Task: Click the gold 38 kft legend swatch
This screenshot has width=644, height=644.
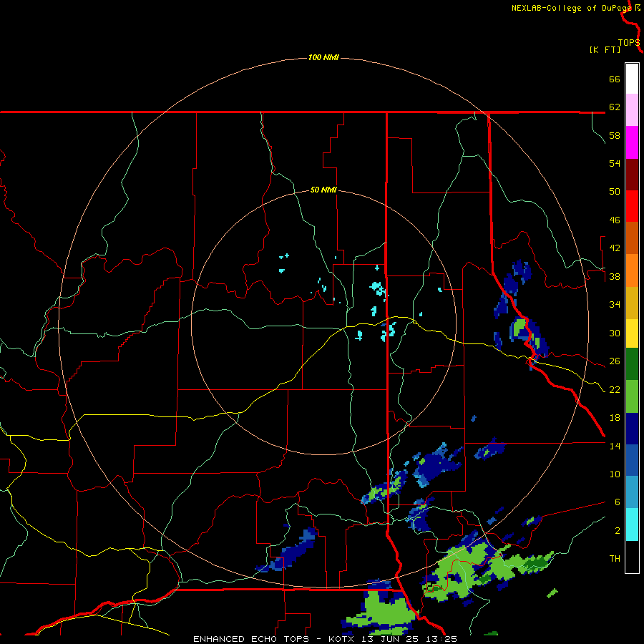Action: pos(632,303)
